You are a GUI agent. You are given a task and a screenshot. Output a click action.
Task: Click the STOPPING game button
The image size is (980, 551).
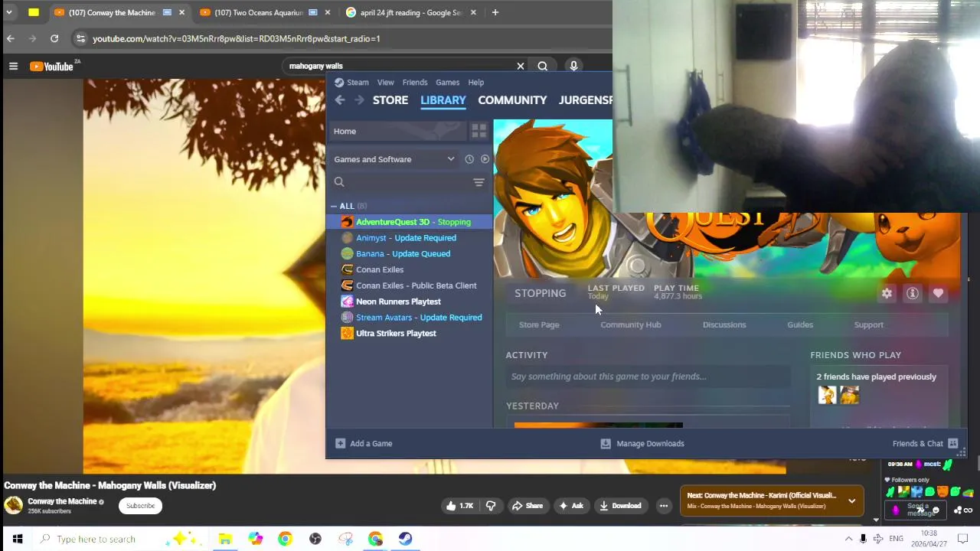(x=540, y=293)
